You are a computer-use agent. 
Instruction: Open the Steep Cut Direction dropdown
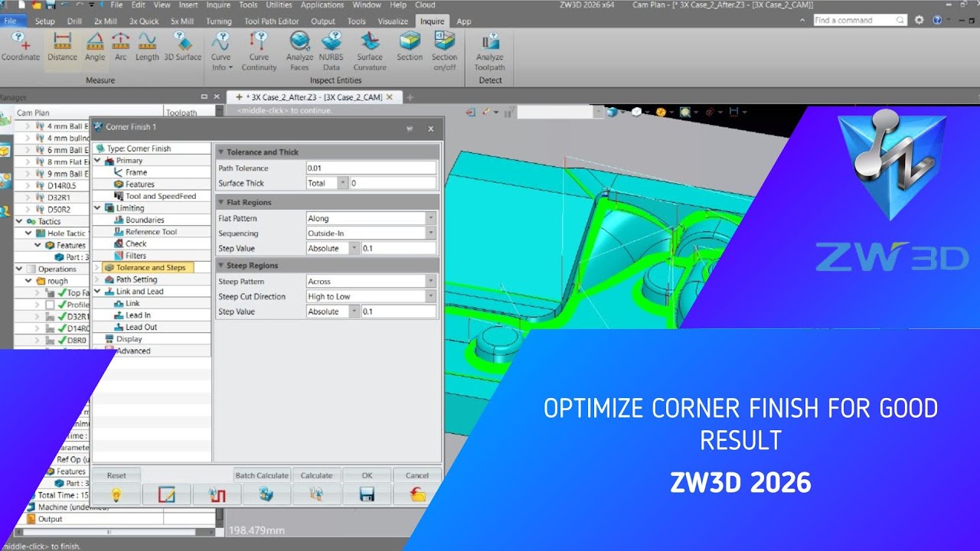tap(430, 296)
